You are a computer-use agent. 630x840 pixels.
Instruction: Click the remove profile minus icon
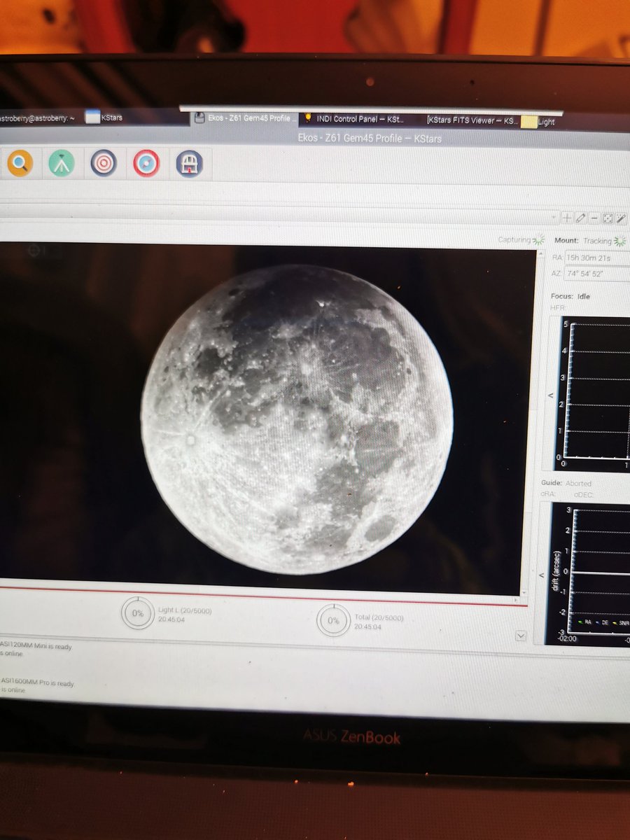point(594,218)
